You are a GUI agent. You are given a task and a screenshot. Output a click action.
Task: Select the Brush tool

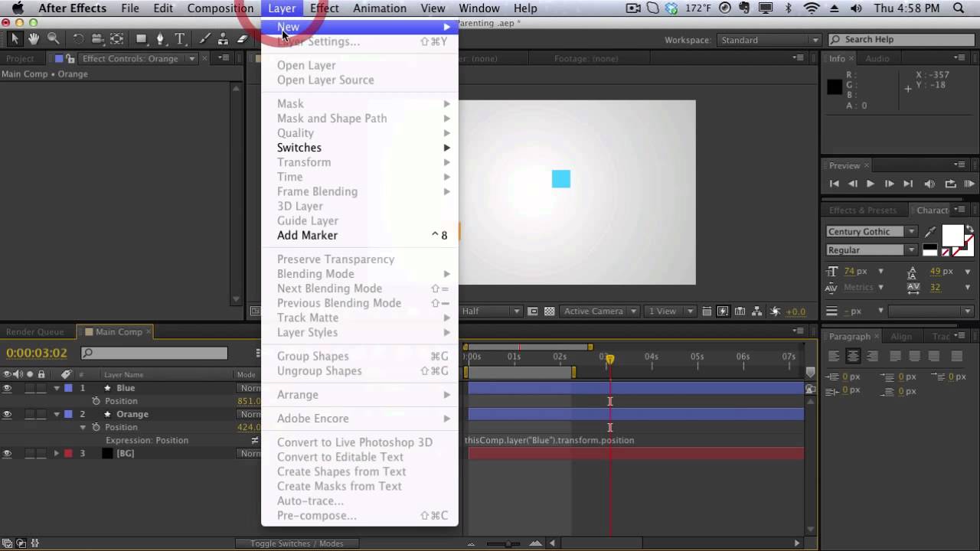(x=204, y=39)
